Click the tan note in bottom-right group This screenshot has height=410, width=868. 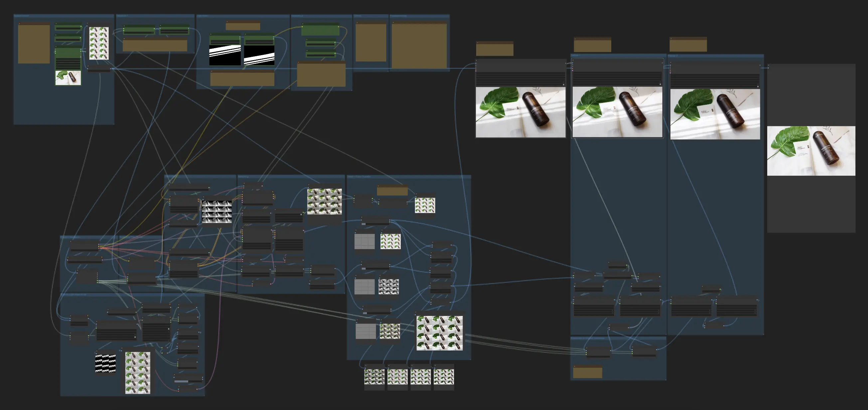coord(587,372)
